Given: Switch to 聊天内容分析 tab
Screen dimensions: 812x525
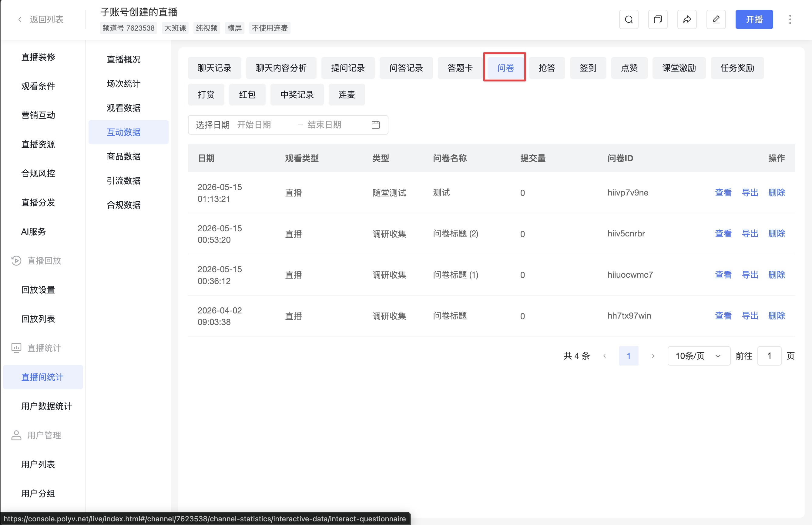Looking at the screenshot, I should [x=281, y=68].
